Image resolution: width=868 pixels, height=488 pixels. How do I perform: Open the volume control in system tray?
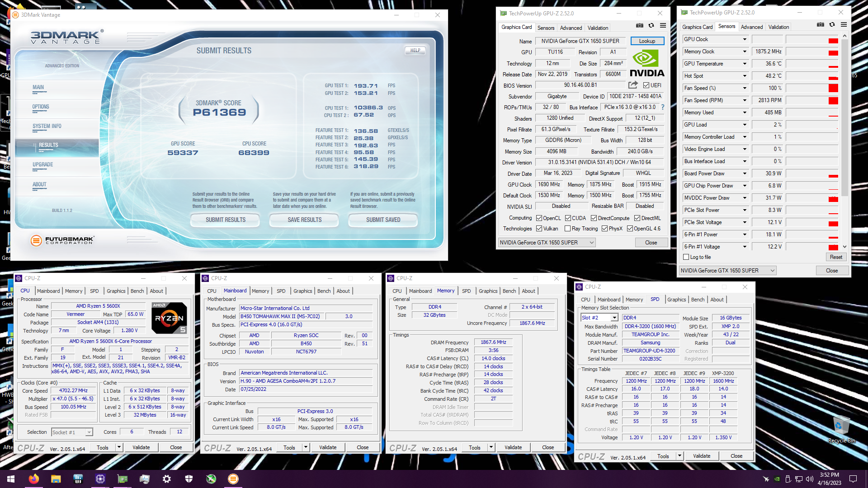tap(809, 479)
